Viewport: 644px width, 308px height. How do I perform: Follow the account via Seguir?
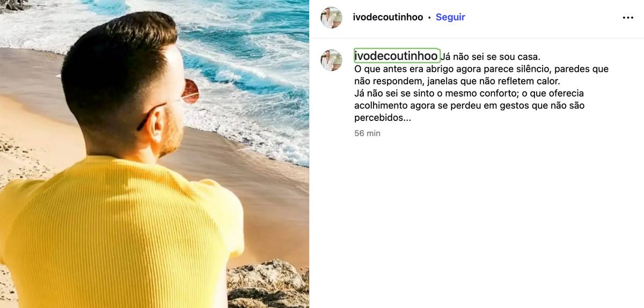point(450,17)
